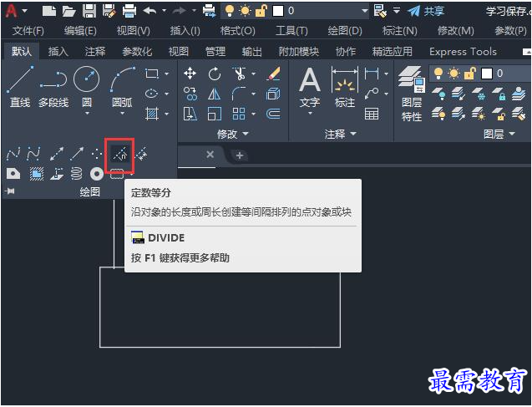Image resolution: width=532 pixels, height=407 pixels.
Task: Freeze a layer with snowflake icon
Action: (x=479, y=94)
